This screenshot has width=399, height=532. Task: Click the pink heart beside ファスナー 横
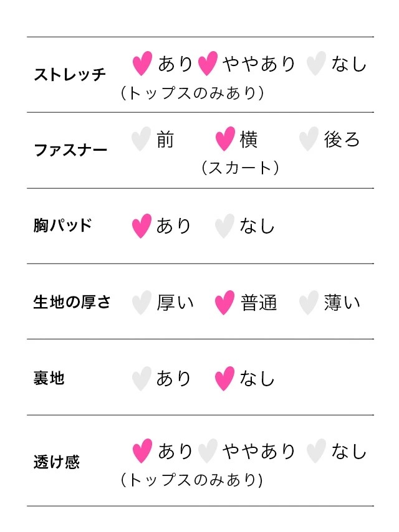click(x=225, y=139)
